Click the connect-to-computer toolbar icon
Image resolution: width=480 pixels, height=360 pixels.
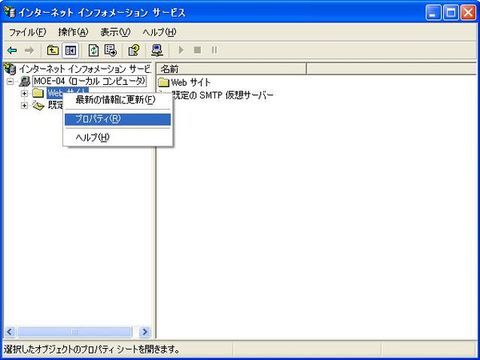[157, 51]
